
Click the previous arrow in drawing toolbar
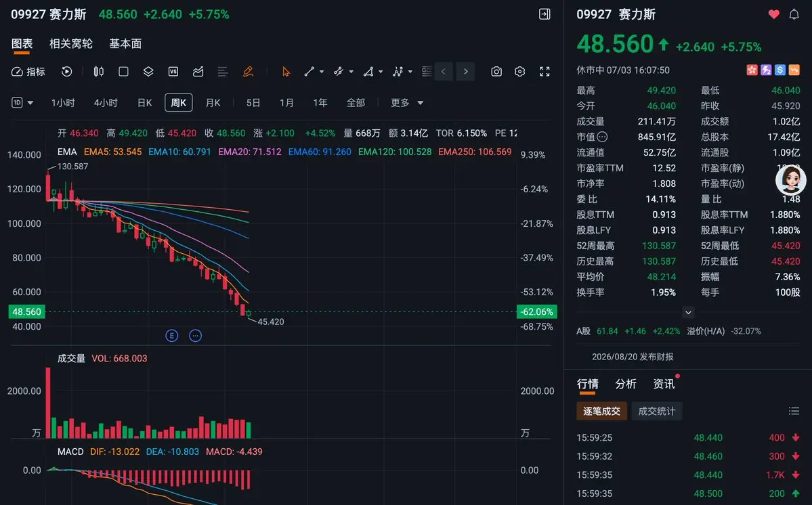[444, 71]
